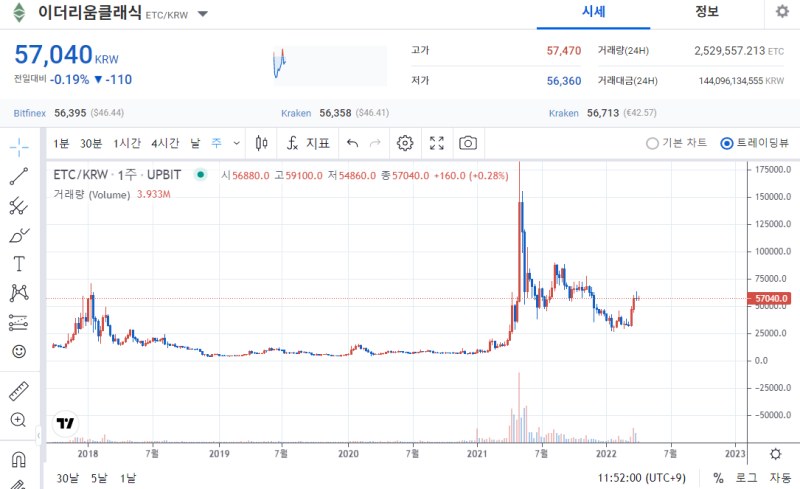The image size is (800, 489).
Task: Set interval to 4시간
Action: point(165,143)
